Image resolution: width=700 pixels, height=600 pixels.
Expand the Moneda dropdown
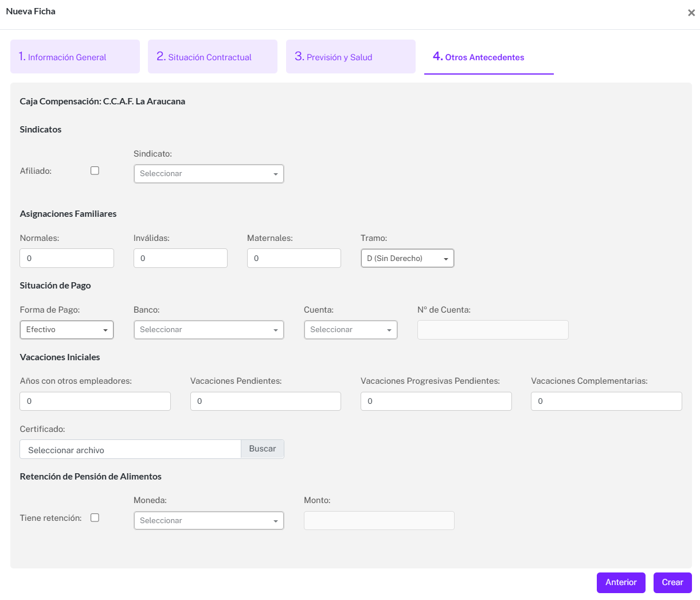tap(209, 521)
